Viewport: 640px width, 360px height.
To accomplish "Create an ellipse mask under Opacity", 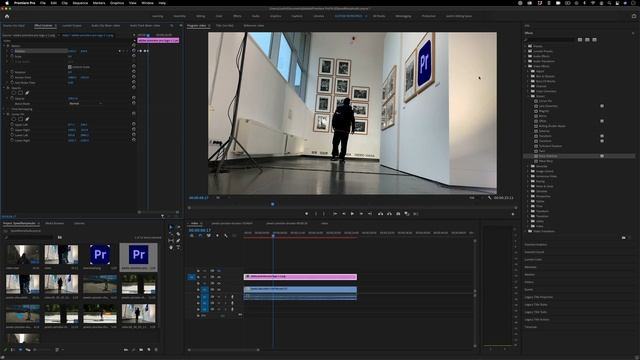I will coord(14,93).
